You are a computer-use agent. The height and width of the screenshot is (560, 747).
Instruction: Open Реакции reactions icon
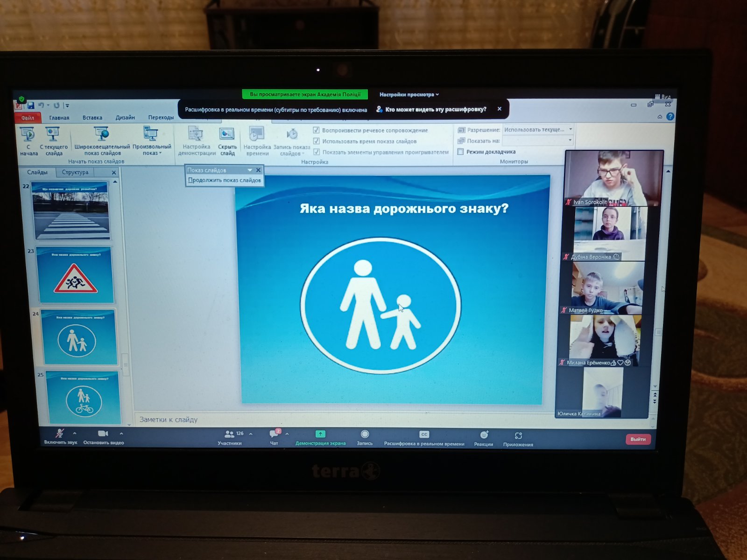[x=484, y=435]
